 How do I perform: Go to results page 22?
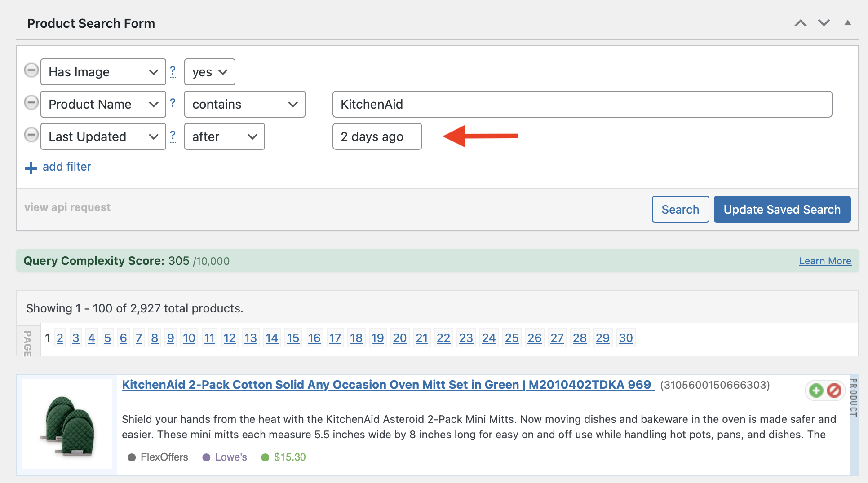coord(443,338)
